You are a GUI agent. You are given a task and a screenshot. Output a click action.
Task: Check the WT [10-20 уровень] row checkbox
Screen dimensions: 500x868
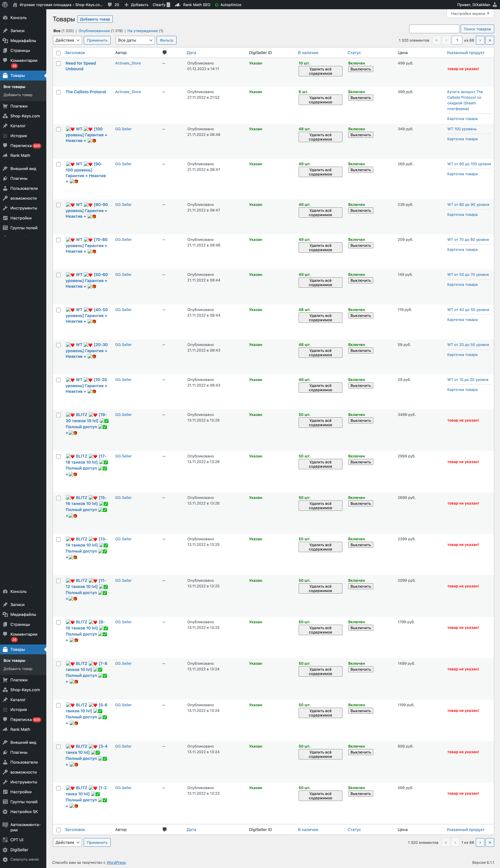(58, 380)
